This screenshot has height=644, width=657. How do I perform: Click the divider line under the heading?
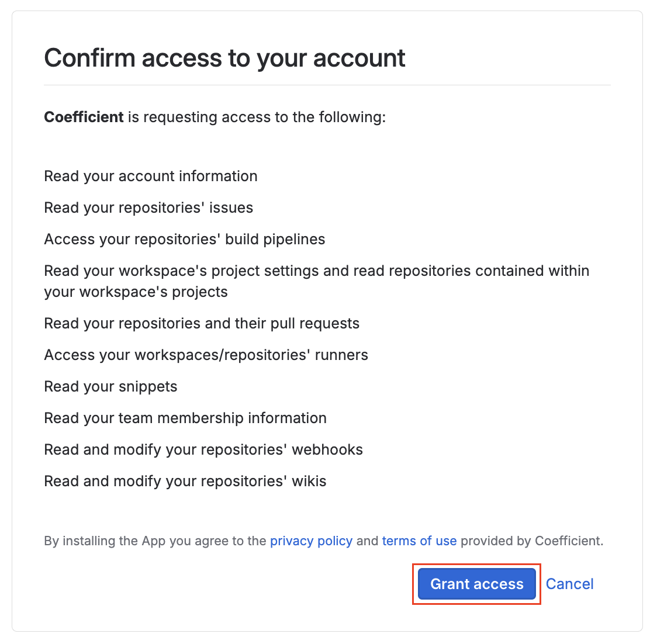[x=327, y=85]
